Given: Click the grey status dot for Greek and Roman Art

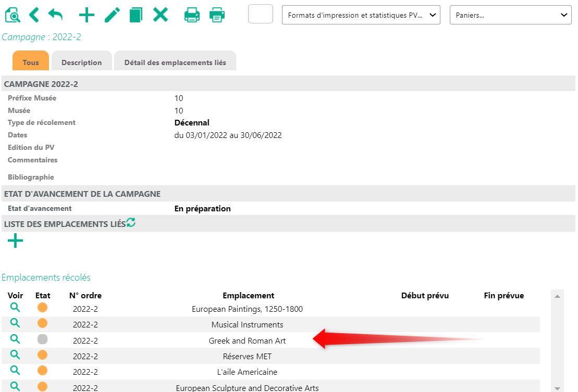Looking at the screenshot, I should (43, 339).
